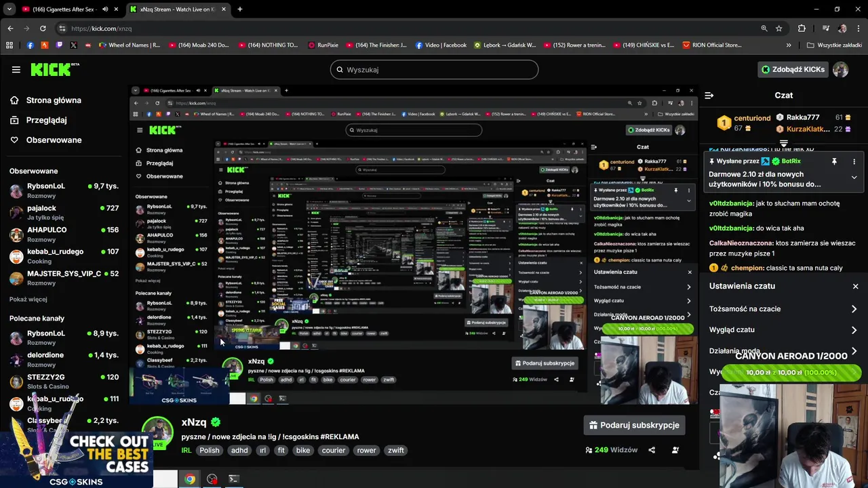Click the KICK logo

coord(55,69)
